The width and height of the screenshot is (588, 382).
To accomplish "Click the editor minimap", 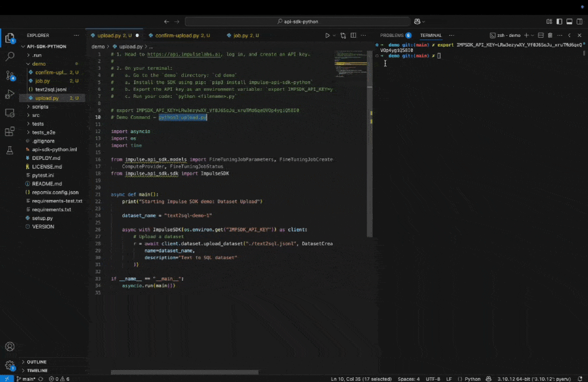I will pyautogui.click(x=350, y=63).
